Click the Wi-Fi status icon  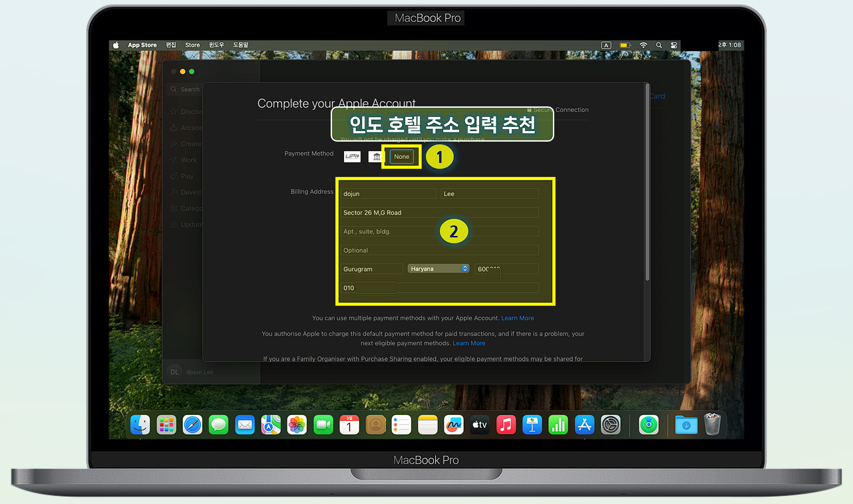[643, 45]
